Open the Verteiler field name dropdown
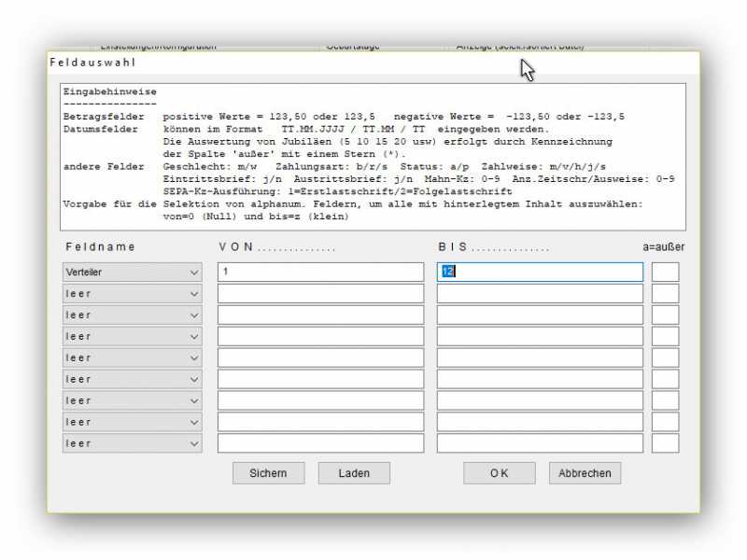 pos(132,273)
